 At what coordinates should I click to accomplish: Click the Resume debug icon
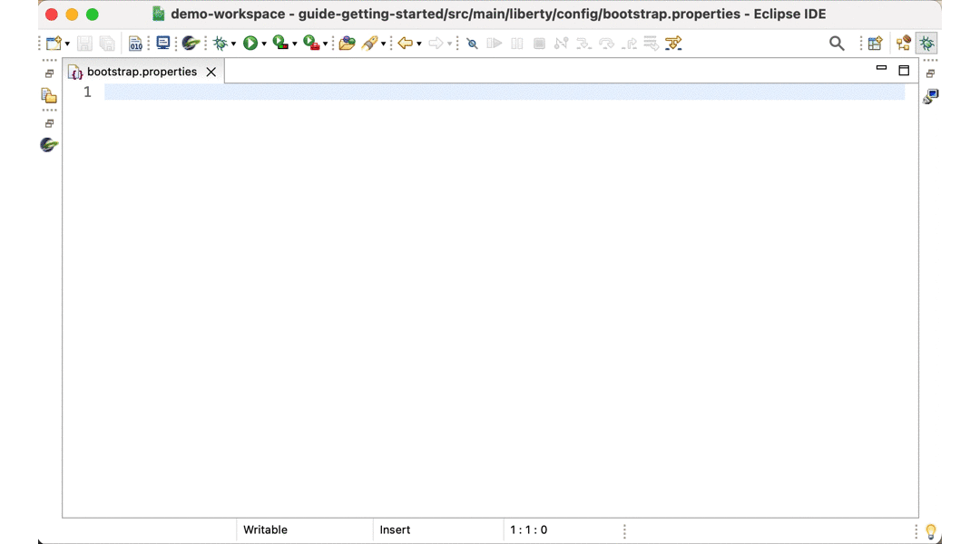pyautogui.click(x=495, y=44)
